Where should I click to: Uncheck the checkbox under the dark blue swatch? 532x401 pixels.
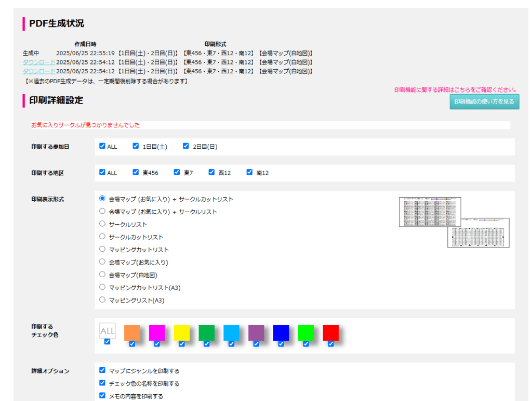click(x=281, y=344)
